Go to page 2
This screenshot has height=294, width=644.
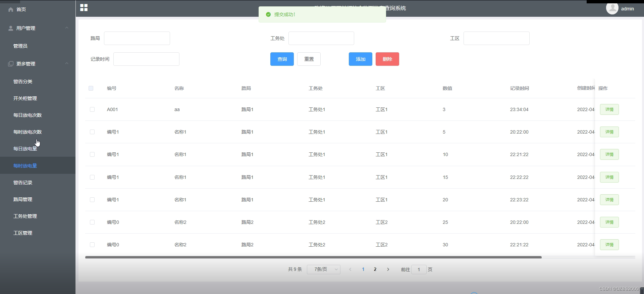pos(375,269)
